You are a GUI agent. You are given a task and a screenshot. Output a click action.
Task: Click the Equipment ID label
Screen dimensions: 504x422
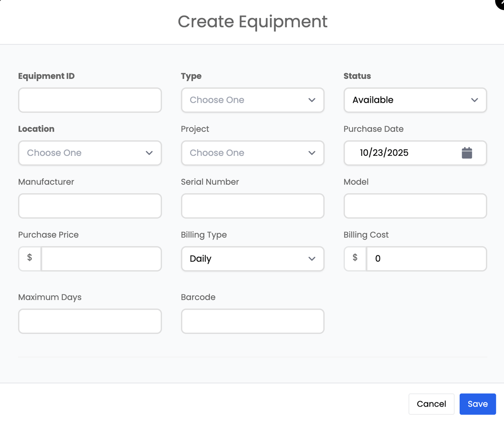click(46, 76)
